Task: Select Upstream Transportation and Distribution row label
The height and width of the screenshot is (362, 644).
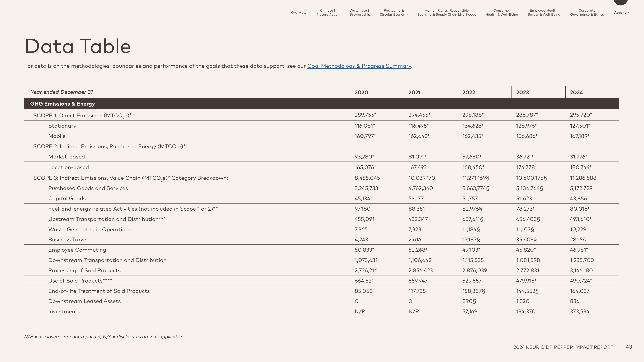Action: [x=107, y=219]
